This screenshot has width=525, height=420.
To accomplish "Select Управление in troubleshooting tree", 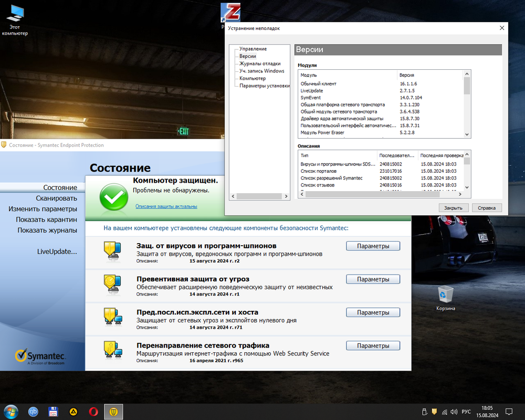I will pos(253,49).
